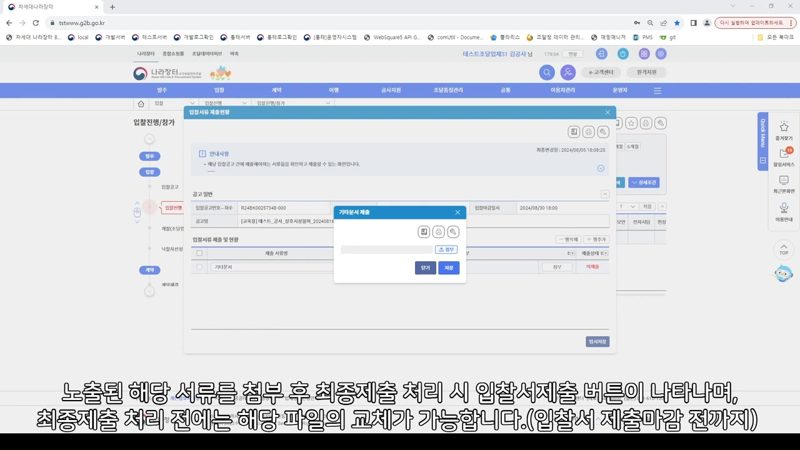Click the link icon in the large dialog toolbar

603,132
